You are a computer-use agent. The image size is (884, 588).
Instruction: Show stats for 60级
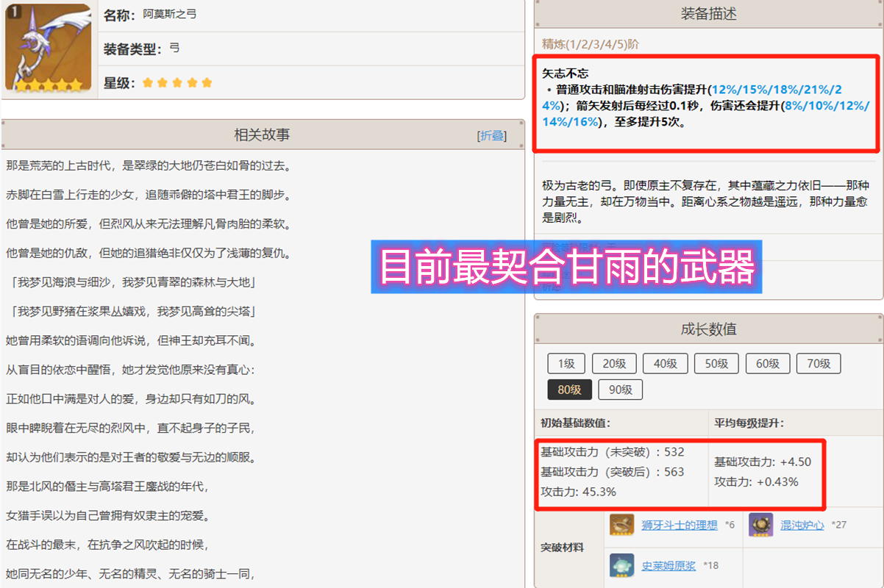768,363
